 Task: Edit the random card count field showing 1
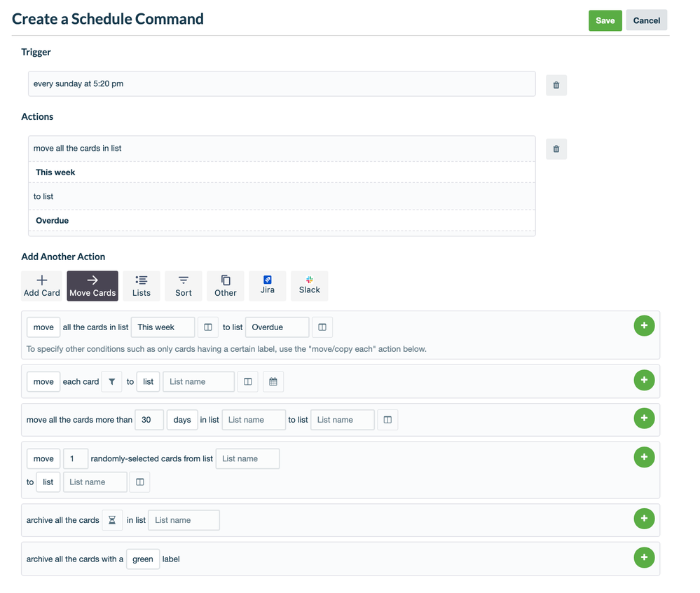76,458
